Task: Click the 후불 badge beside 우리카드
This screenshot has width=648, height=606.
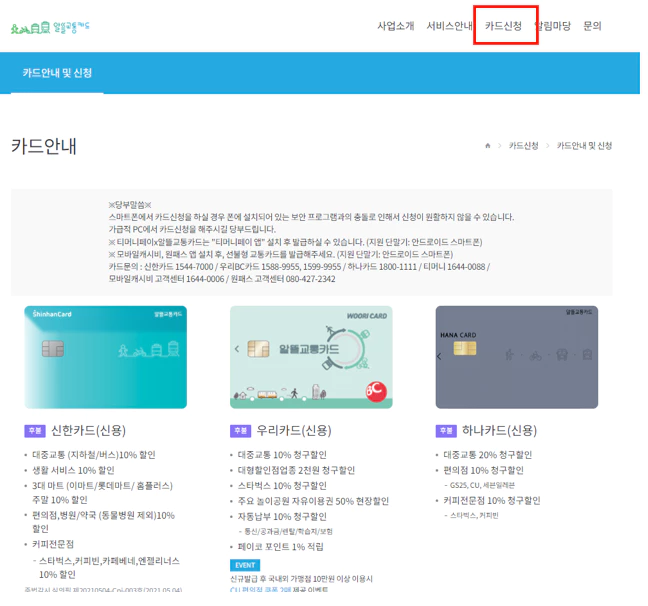Action: pos(241,431)
